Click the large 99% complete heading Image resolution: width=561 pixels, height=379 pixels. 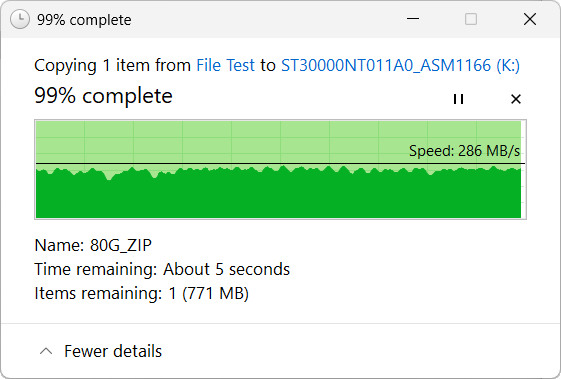(x=103, y=96)
